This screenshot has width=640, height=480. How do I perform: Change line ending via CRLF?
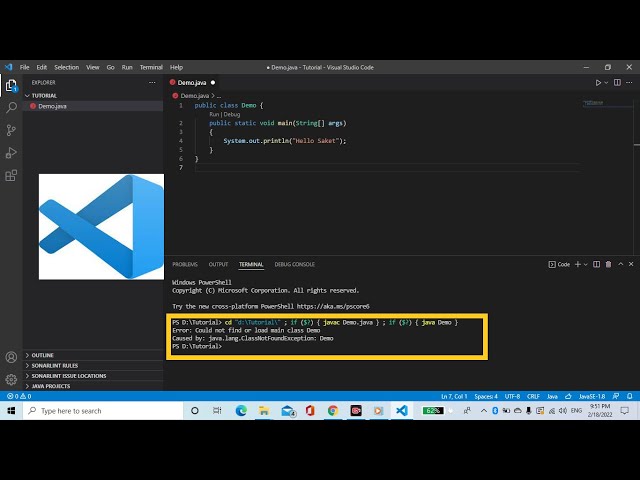click(533, 396)
